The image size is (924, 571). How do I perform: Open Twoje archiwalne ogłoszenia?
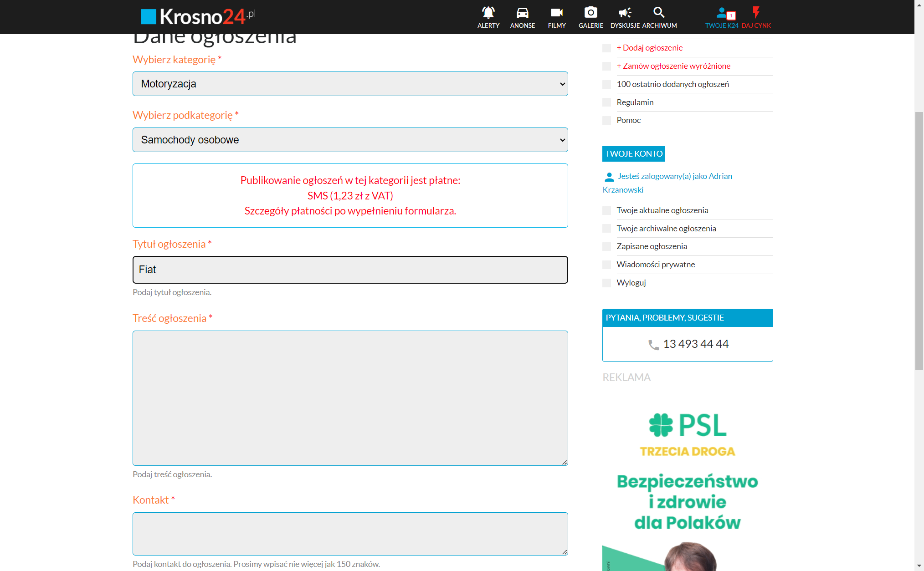666,229
